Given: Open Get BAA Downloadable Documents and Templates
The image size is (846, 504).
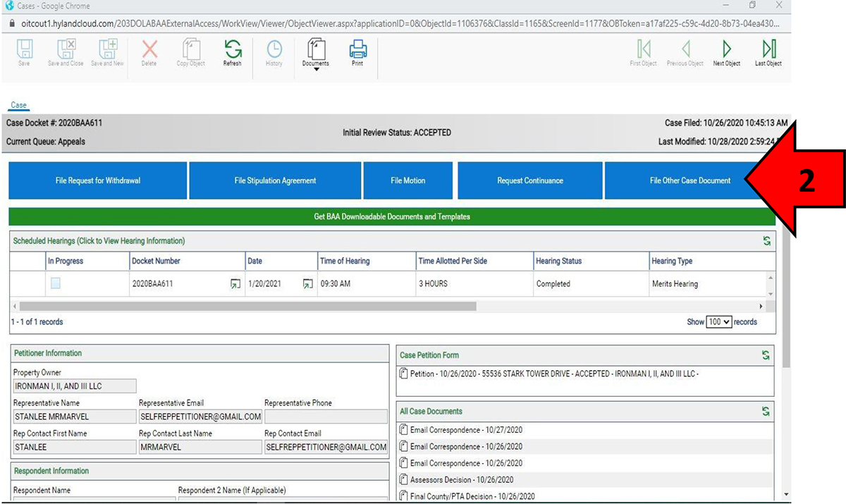Looking at the screenshot, I should click(392, 216).
